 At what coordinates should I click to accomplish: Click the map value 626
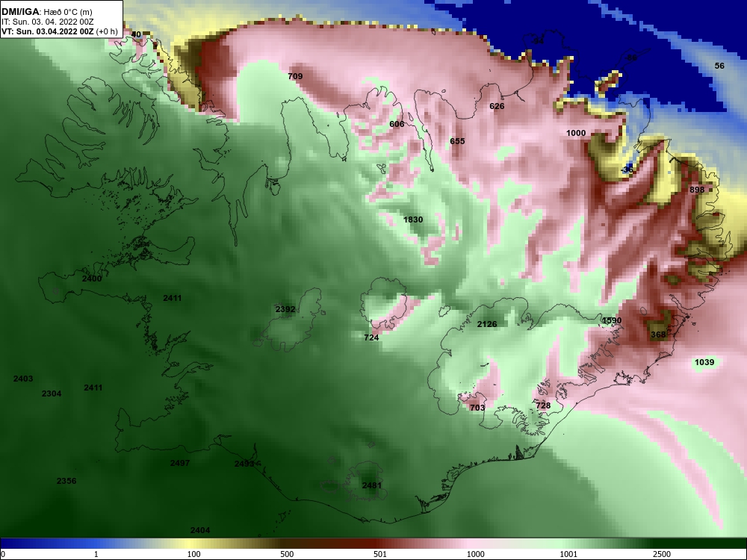(497, 106)
